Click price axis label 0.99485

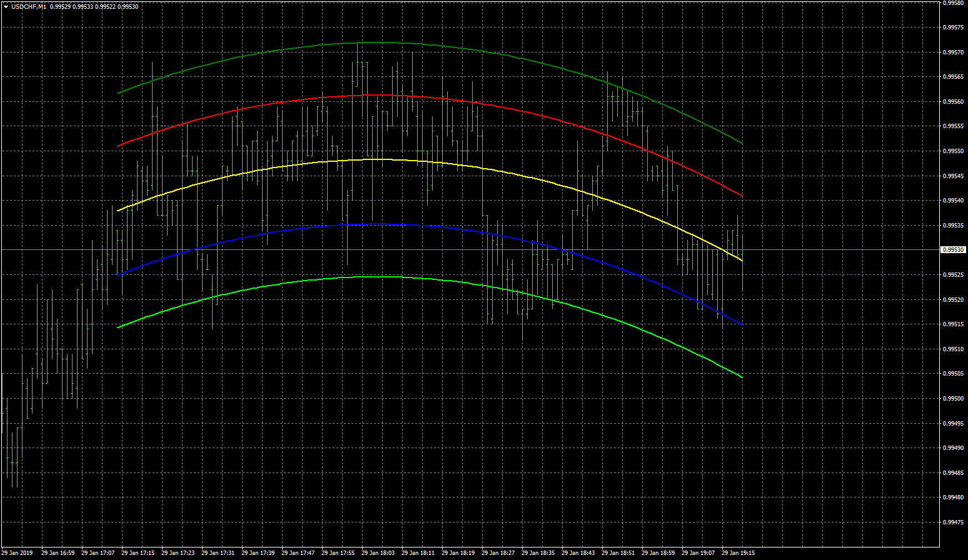pos(953,473)
